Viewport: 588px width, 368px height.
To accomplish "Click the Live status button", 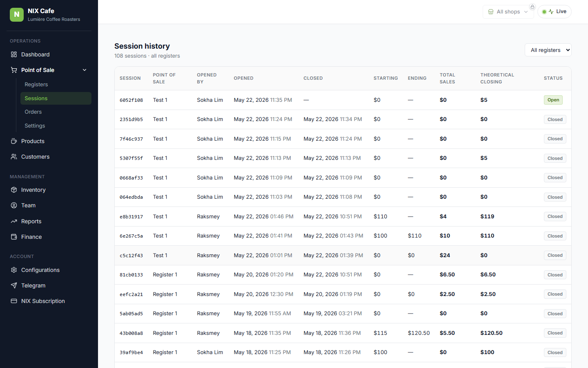I will [555, 11].
